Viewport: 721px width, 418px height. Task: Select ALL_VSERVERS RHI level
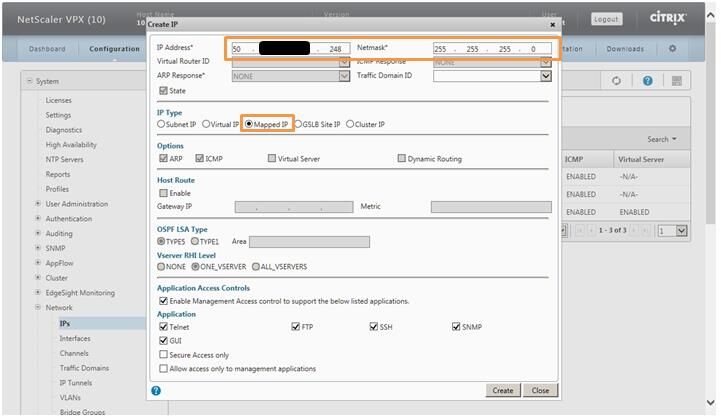(x=256, y=266)
